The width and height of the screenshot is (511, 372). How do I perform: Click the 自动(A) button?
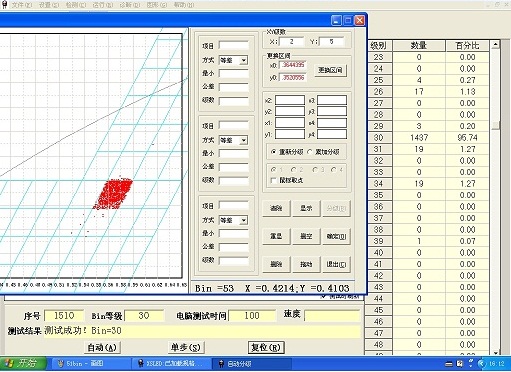tap(102, 348)
